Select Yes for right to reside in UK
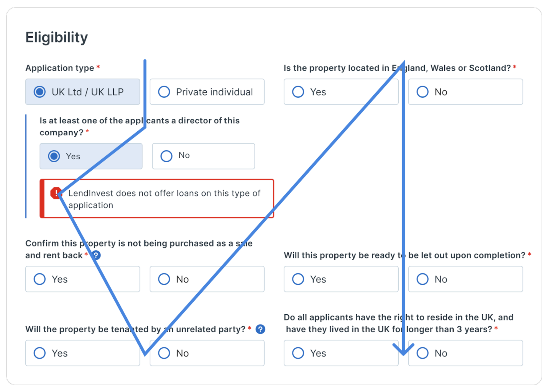549x392 pixels. [341, 353]
